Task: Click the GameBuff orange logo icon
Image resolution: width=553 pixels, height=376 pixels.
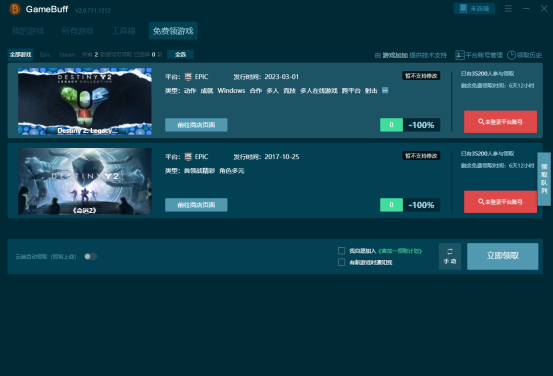Action: tap(15, 9)
